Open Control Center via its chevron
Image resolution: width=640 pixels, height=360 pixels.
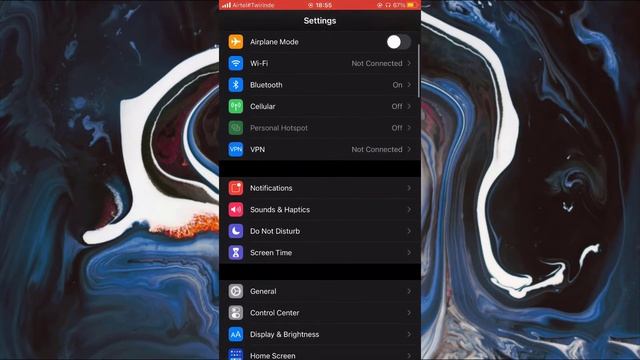tap(409, 313)
